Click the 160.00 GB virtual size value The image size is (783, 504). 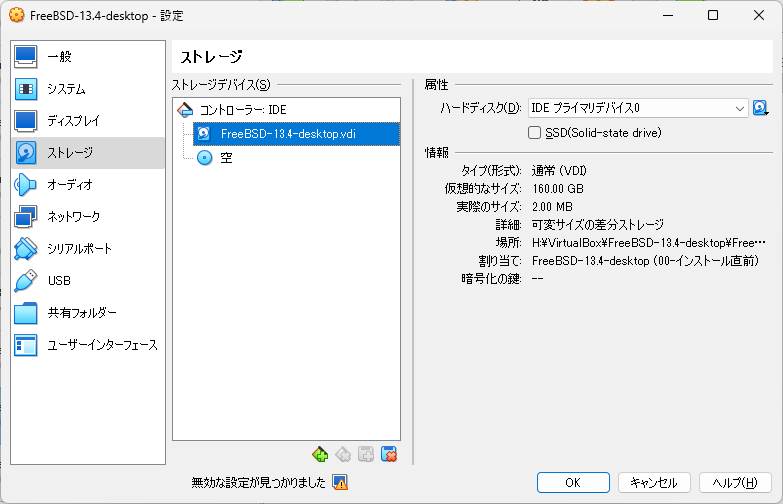[x=558, y=189]
